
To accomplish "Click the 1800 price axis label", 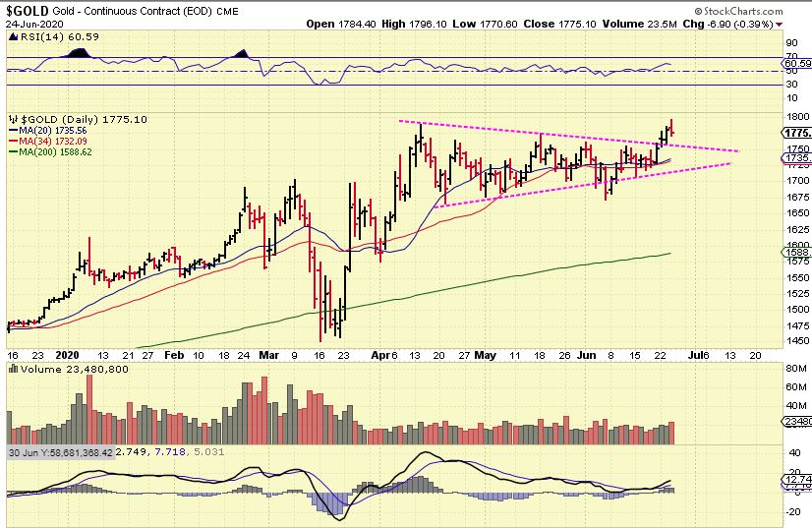I will [797, 117].
